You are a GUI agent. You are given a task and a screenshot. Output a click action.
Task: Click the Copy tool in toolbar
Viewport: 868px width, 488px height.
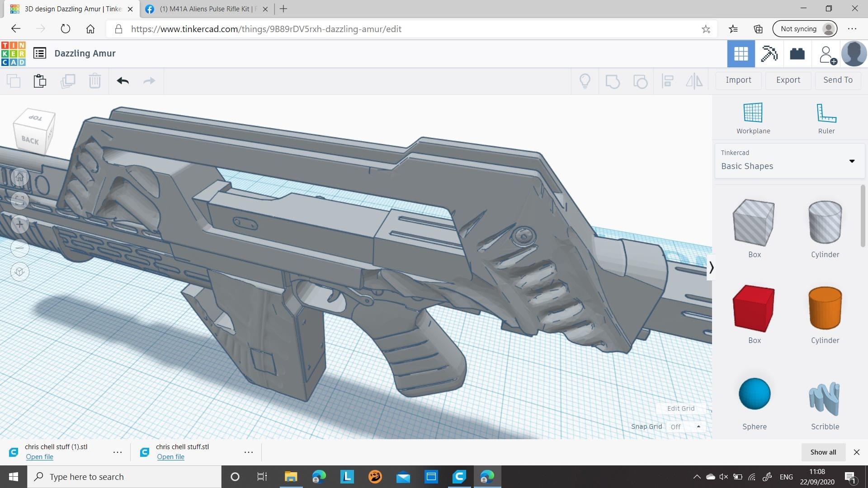click(x=14, y=81)
